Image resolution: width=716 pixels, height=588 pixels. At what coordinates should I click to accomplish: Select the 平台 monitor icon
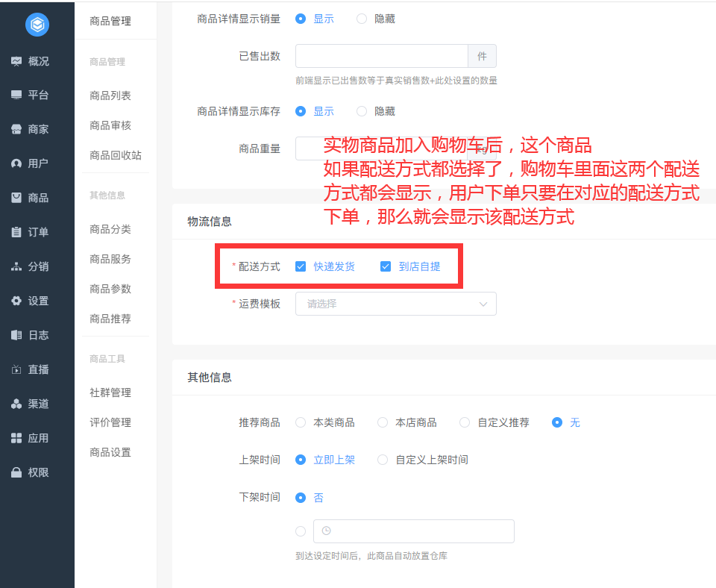pyautogui.click(x=16, y=95)
